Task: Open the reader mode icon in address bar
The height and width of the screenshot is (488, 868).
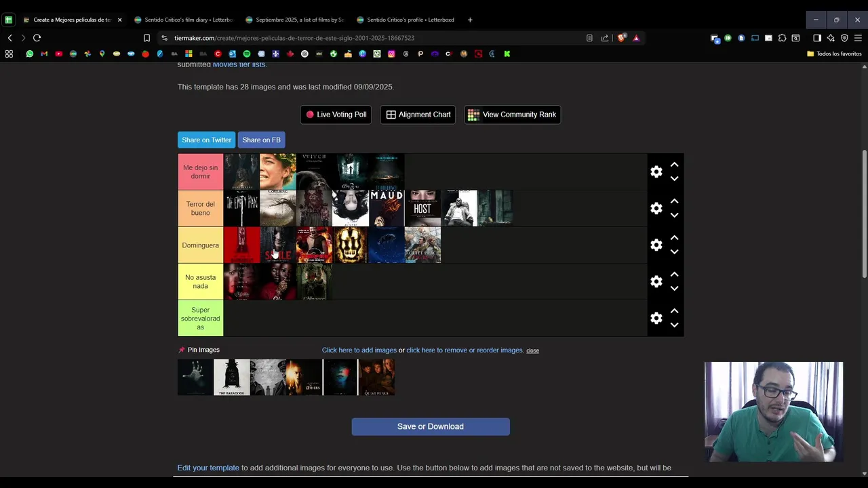Action: pos(589,38)
